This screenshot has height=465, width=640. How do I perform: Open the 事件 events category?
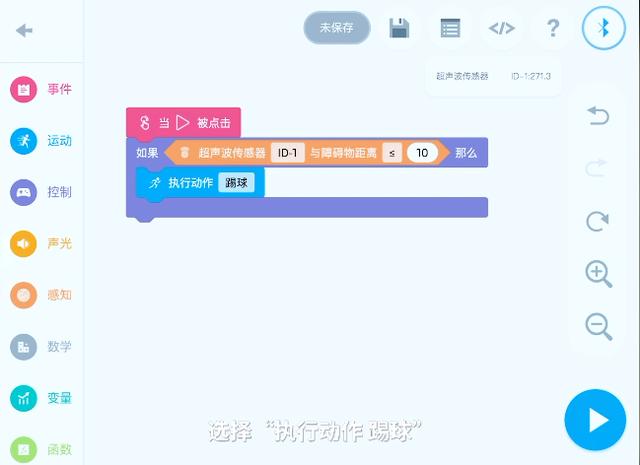[x=41, y=89]
